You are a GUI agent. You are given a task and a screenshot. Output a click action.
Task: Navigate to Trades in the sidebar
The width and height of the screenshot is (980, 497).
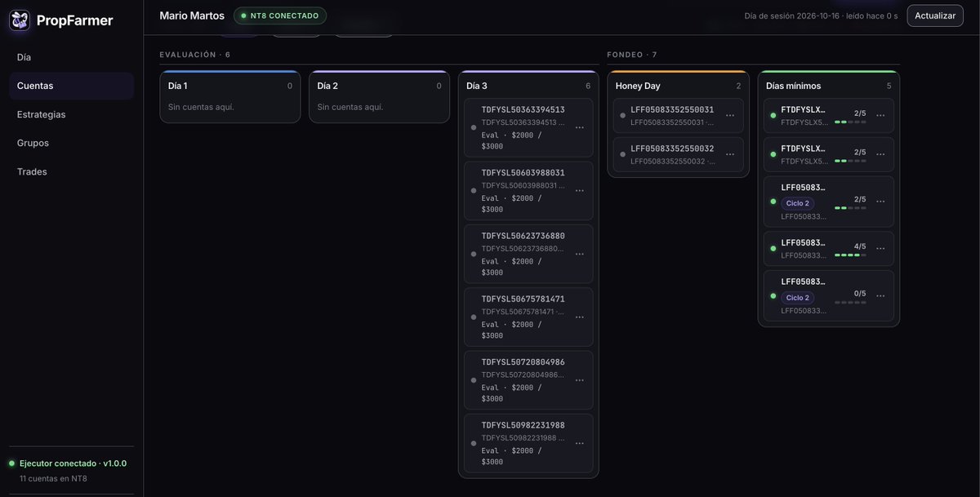72,171
